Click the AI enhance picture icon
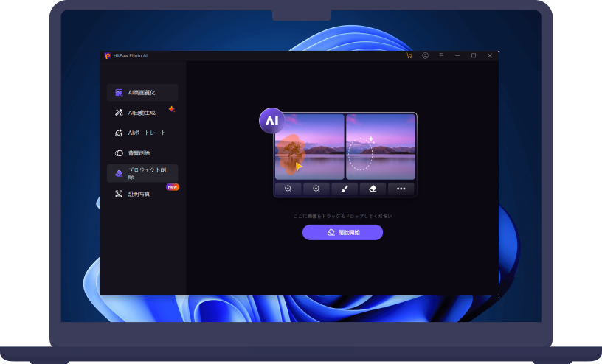602x364 pixels. coord(119,92)
